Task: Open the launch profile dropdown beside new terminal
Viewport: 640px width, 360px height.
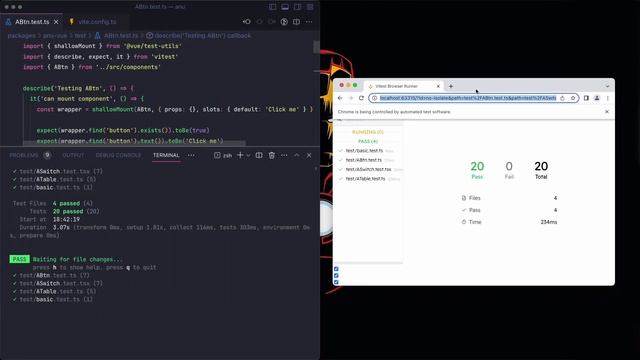Action: [248, 156]
